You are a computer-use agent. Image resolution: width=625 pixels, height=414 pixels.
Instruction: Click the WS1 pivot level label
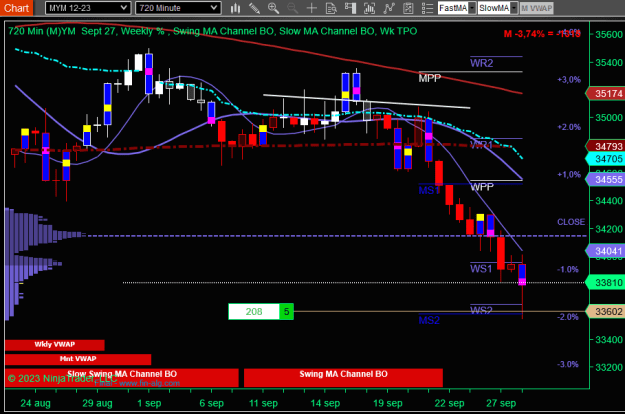pyautogui.click(x=481, y=269)
